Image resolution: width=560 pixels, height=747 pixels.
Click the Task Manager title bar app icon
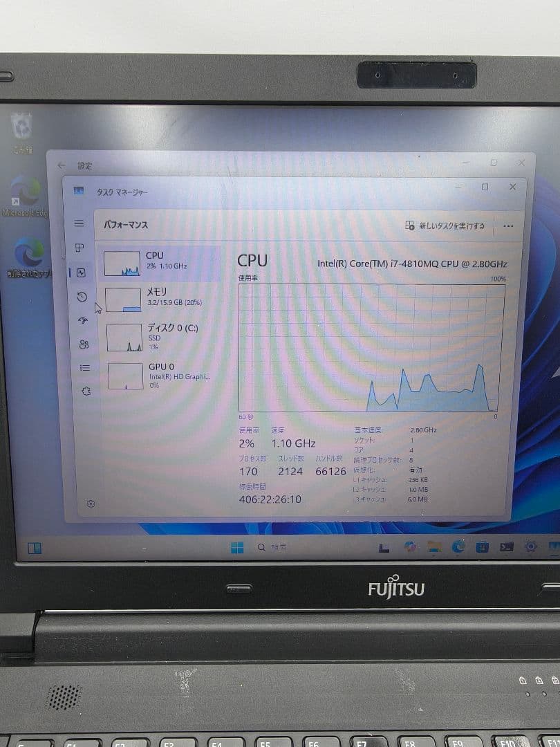[79, 191]
